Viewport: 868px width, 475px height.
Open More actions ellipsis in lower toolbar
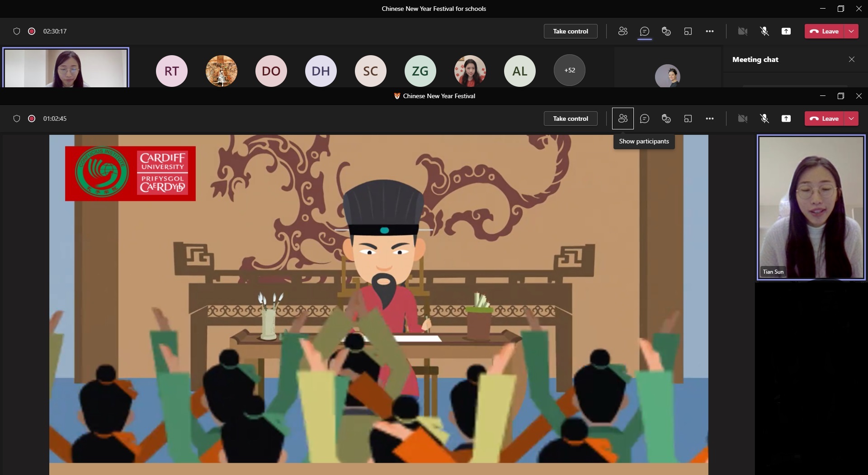tap(710, 119)
